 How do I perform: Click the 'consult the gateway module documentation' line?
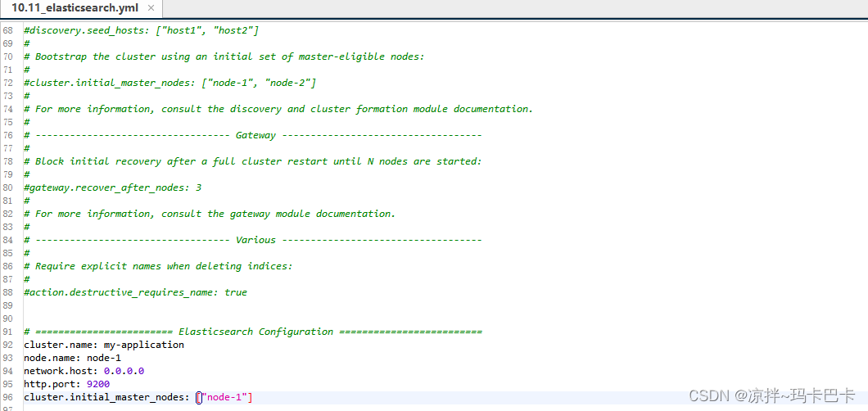[210, 214]
